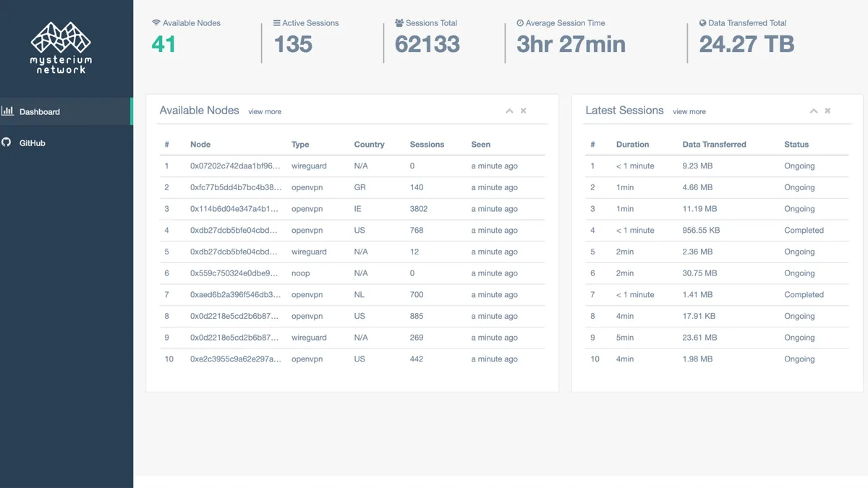Click the 442 sessions cell
Image resolution: width=868 pixels, height=488 pixels.
tap(417, 359)
